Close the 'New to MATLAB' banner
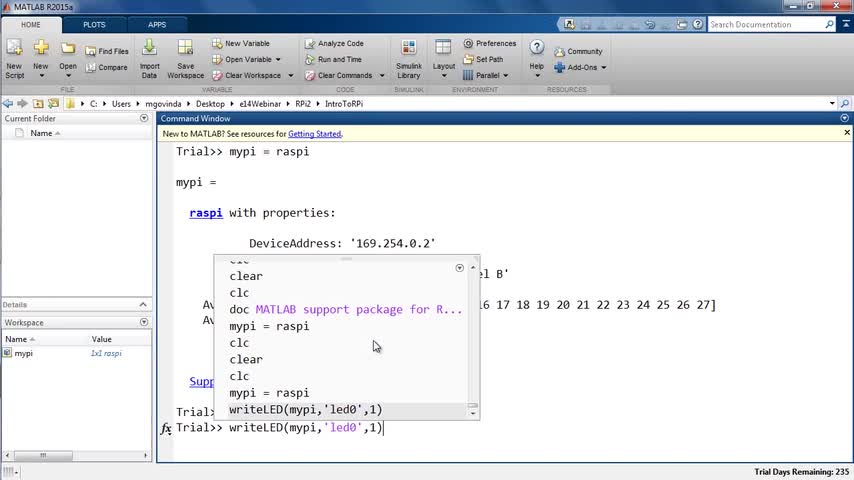Viewport: 854px width, 480px height. click(x=847, y=132)
